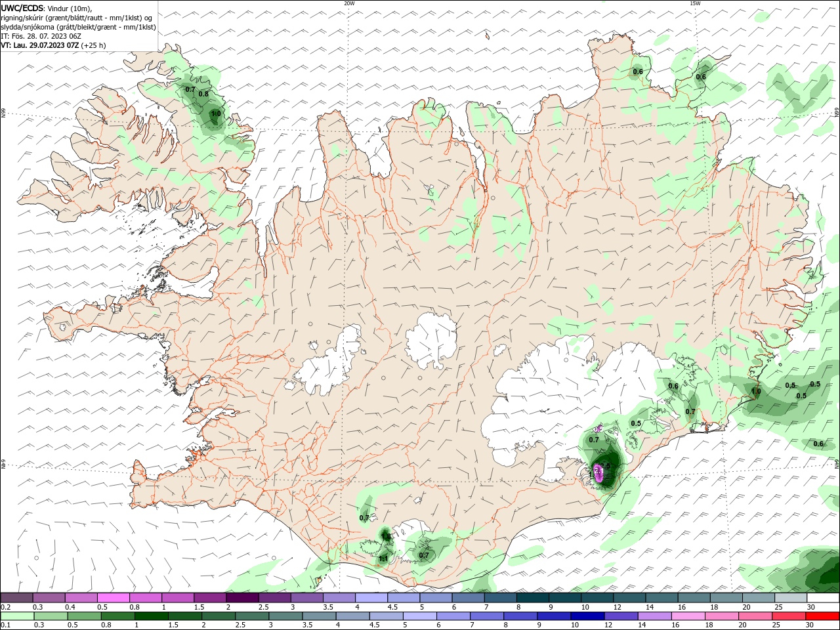Click the 15W longitude label
Image resolution: width=840 pixels, height=630 pixels.
click(x=695, y=3)
